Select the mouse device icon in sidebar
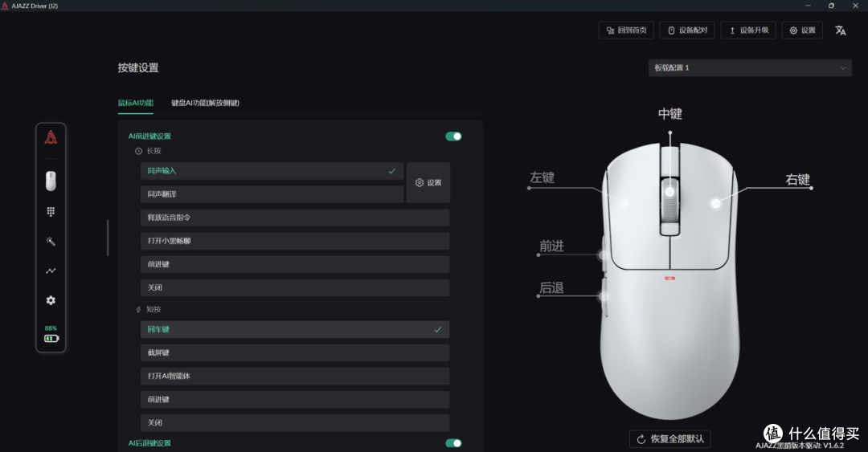This screenshot has height=452, width=868. point(51,181)
